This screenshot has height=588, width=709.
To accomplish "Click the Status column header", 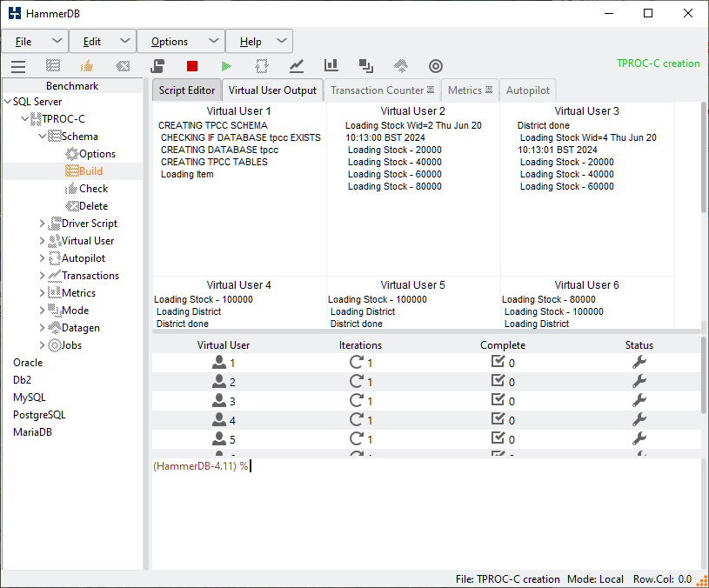I will [639, 344].
